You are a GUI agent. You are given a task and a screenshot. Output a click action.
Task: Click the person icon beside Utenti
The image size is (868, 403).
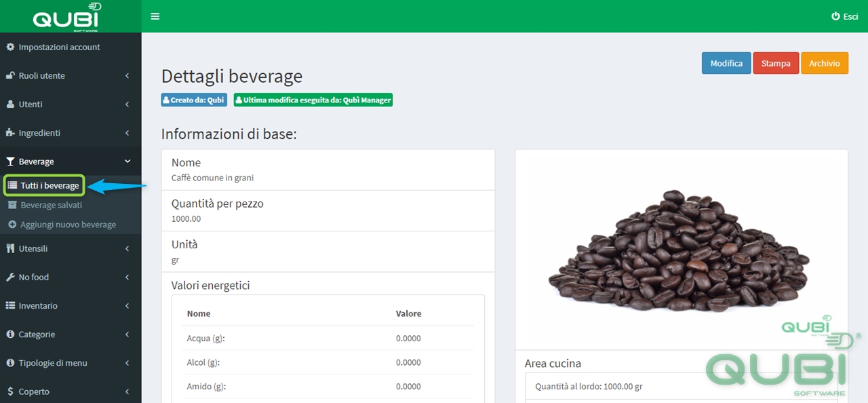[x=10, y=104]
